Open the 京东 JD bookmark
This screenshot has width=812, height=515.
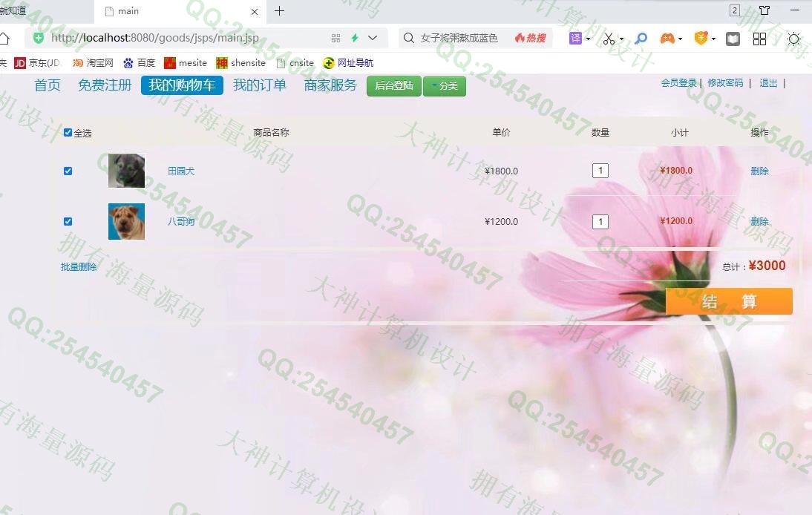point(37,63)
